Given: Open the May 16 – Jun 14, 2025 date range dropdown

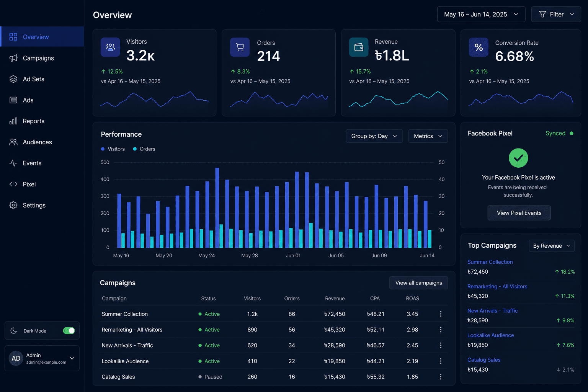Looking at the screenshot, I should coord(481,14).
